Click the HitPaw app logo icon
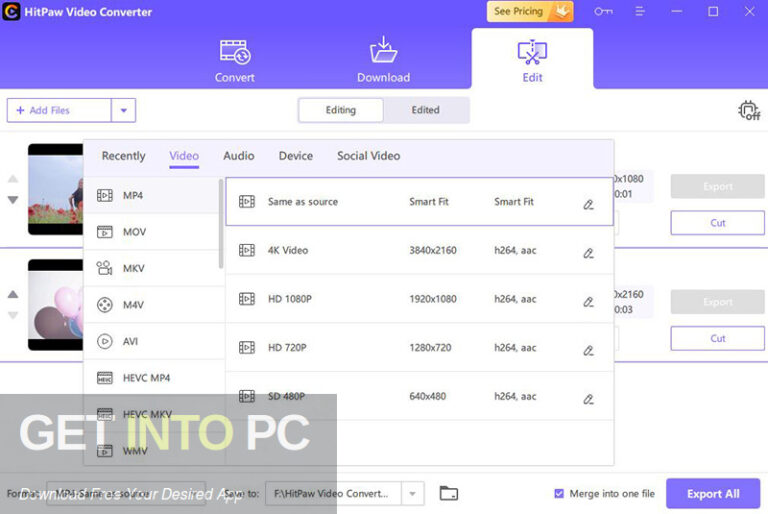 click(11, 11)
